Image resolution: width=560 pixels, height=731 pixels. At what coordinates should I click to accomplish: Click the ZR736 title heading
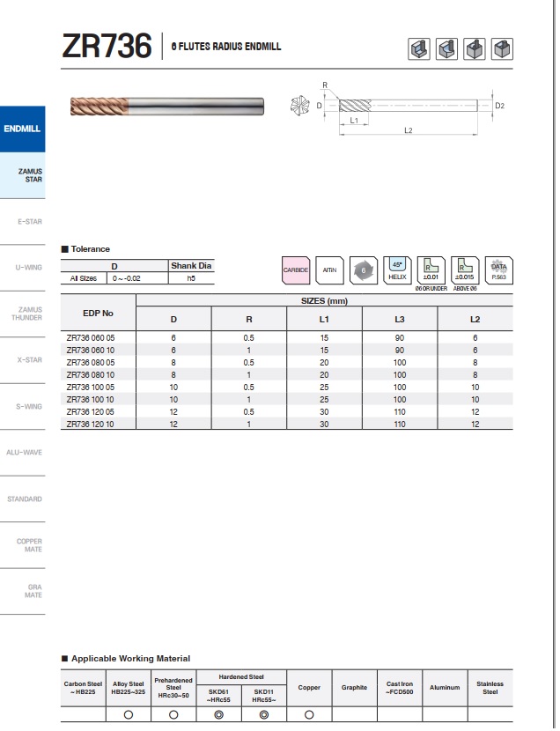[107, 46]
